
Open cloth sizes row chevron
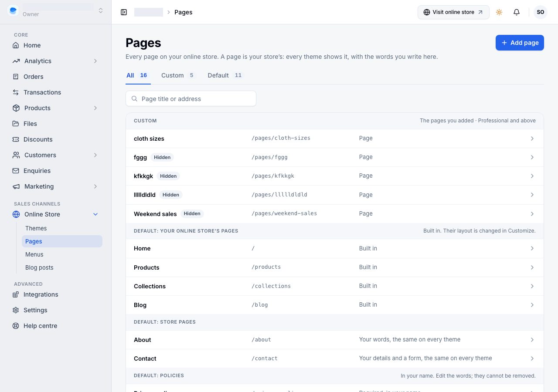532,139
